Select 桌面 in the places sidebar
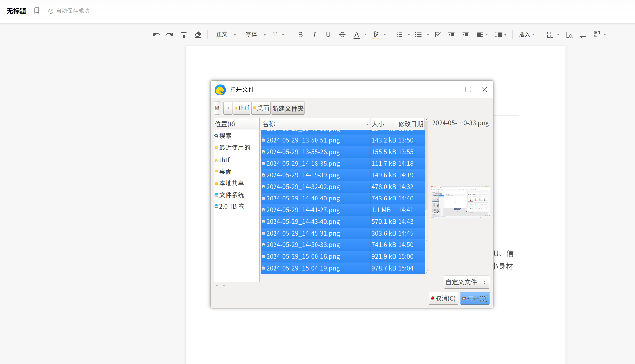Viewport: 635px width, 364px height. click(225, 172)
